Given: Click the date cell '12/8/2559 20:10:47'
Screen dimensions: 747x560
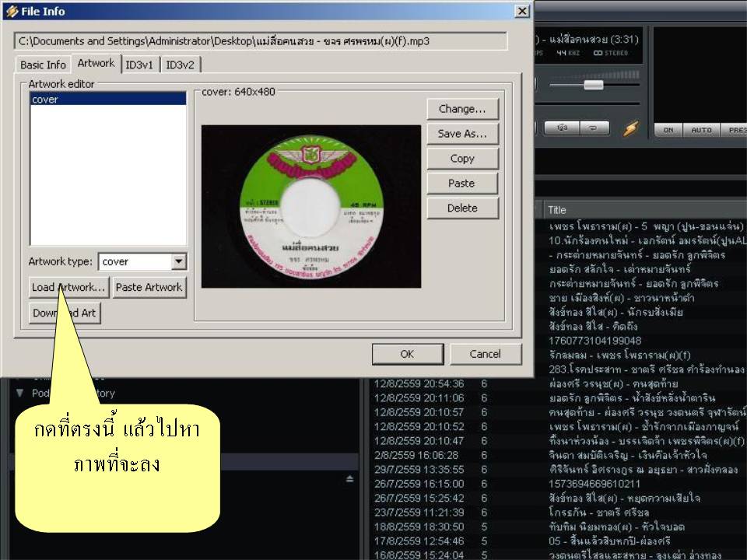Looking at the screenshot, I should click(419, 440).
